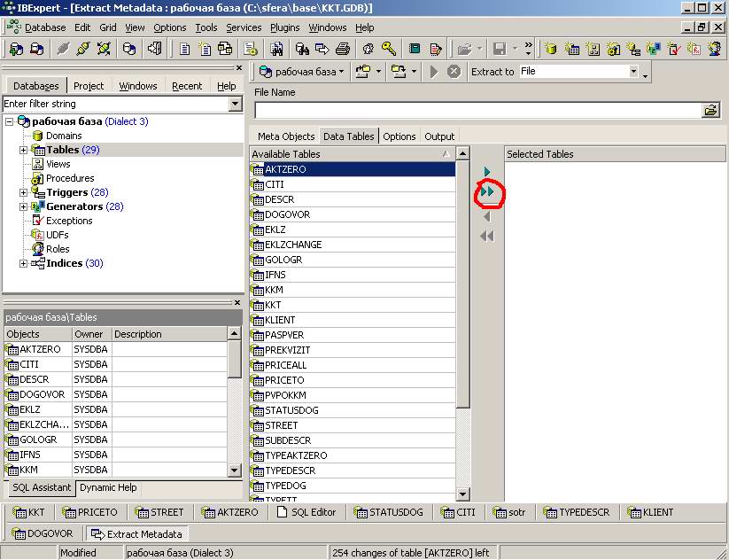Start extraction with the play arrow icon

point(434,72)
